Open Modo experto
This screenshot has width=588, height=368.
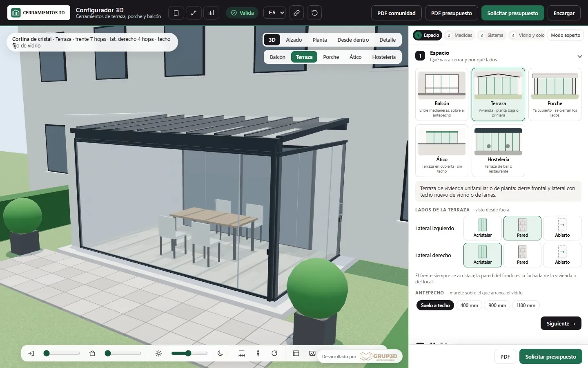(x=566, y=35)
